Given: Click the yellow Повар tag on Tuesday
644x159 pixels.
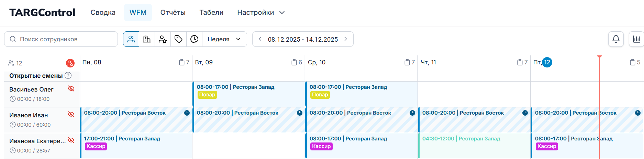Looking at the screenshot, I should pyautogui.click(x=207, y=95).
